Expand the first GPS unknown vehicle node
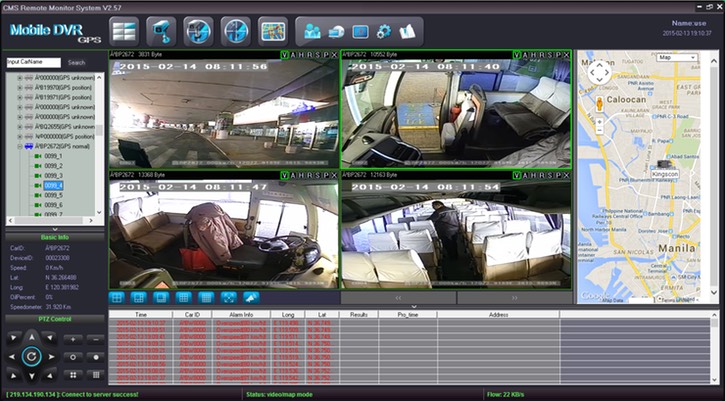This screenshot has width=725, height=401. coord(18,79)
